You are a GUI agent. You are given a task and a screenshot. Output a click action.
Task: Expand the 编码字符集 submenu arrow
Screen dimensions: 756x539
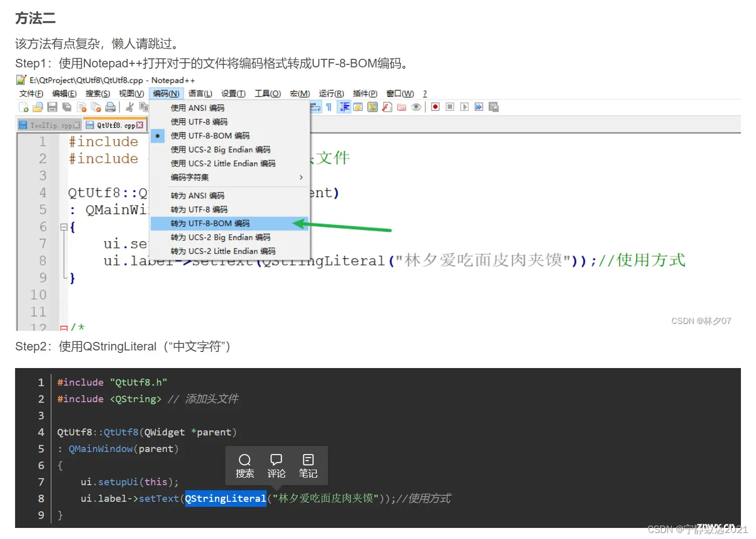click(x=301, y=177)
